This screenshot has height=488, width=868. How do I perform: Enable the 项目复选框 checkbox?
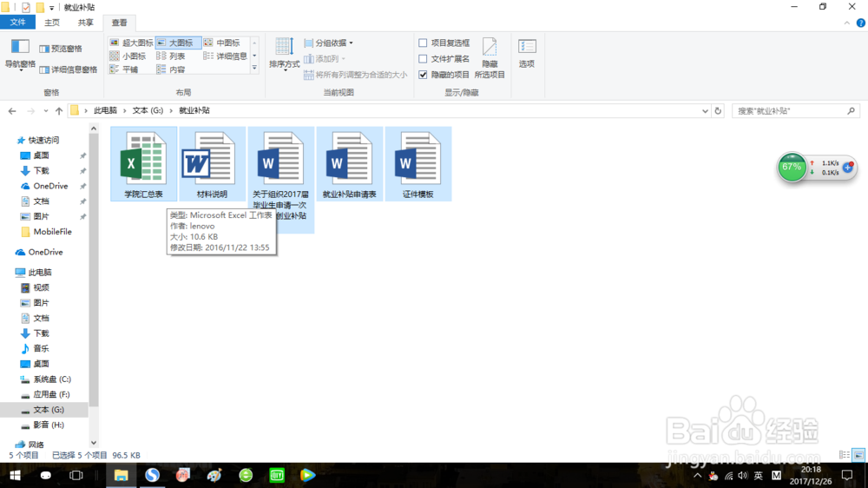[x=423, y=43]
